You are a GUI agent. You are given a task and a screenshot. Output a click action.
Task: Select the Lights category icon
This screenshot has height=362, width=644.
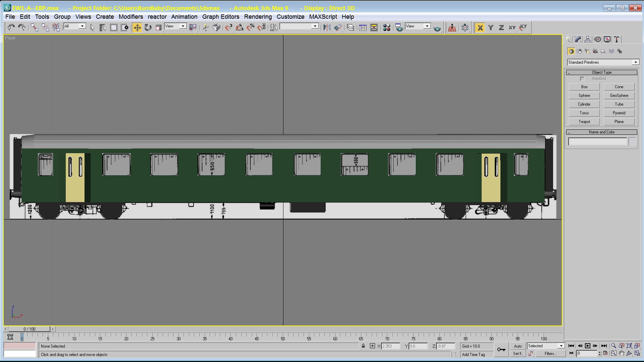click(x=587, y=51)
